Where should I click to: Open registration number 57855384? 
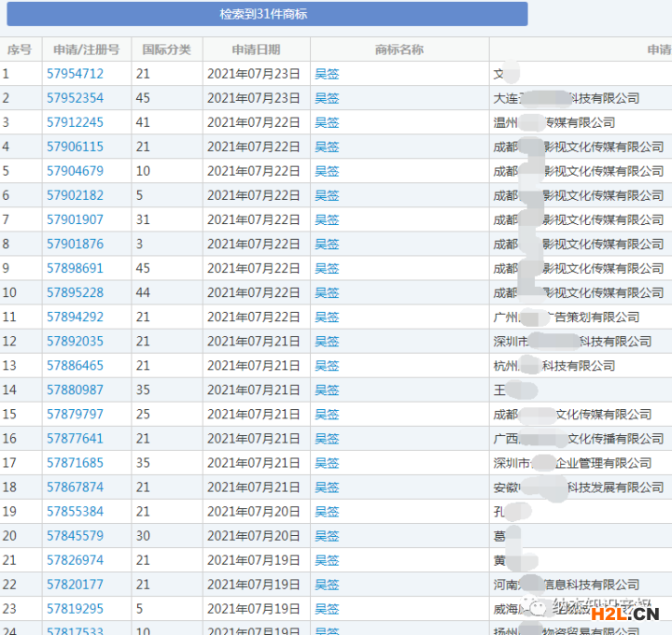tap(75, 511)
